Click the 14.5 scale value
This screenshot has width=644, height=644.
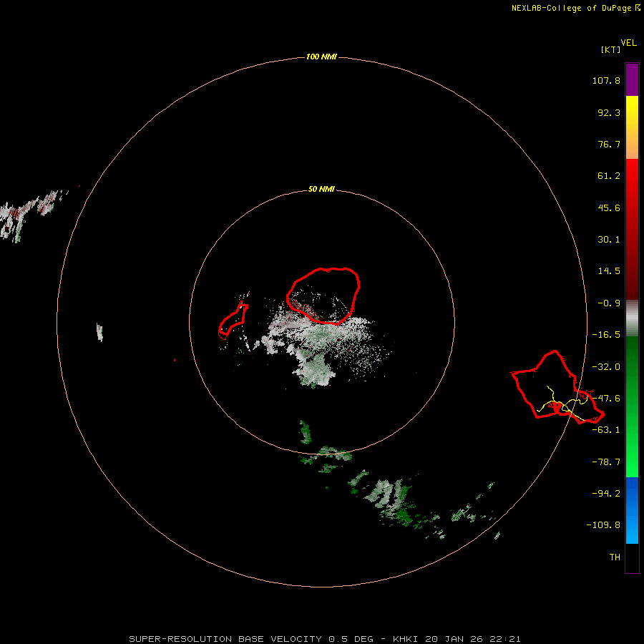click(609, 271)
